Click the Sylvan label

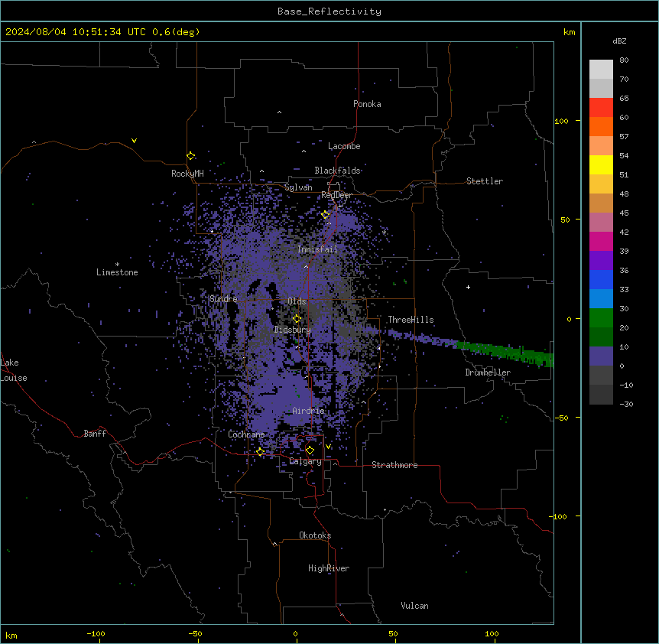(298, 187)
